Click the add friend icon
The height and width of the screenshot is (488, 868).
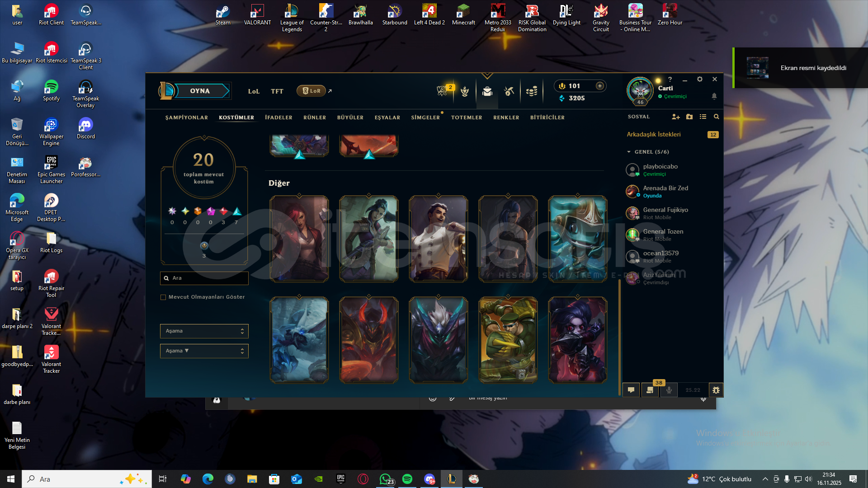coord(675,117)
